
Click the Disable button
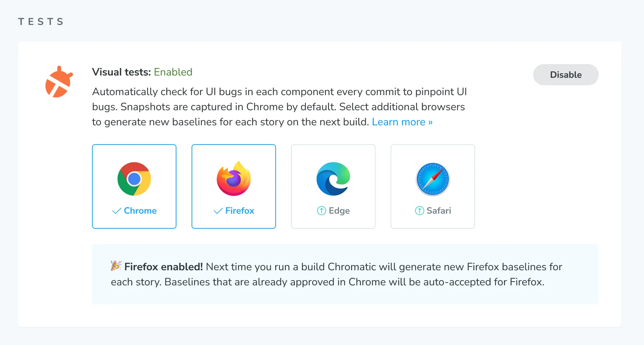click(566, 75)
